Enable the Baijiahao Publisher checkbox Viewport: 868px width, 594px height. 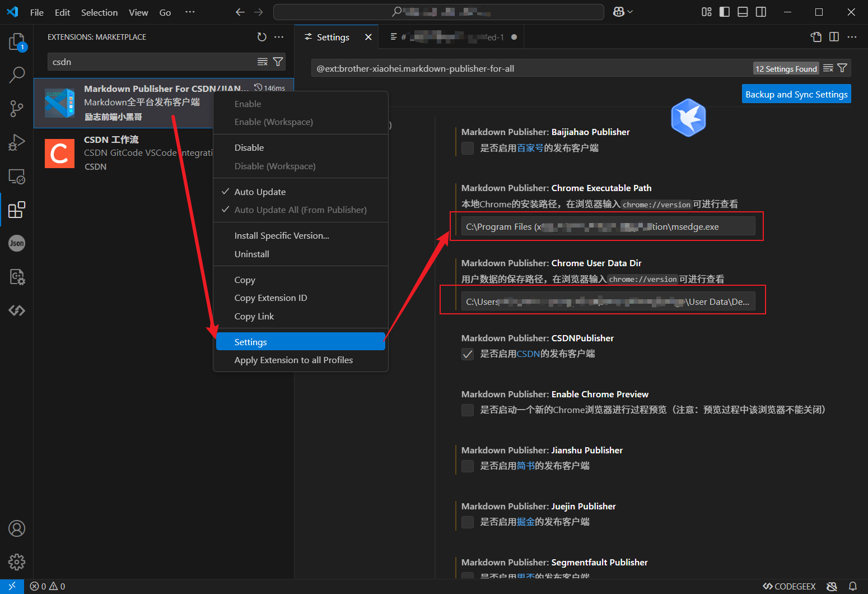click(x=468, y=148)
